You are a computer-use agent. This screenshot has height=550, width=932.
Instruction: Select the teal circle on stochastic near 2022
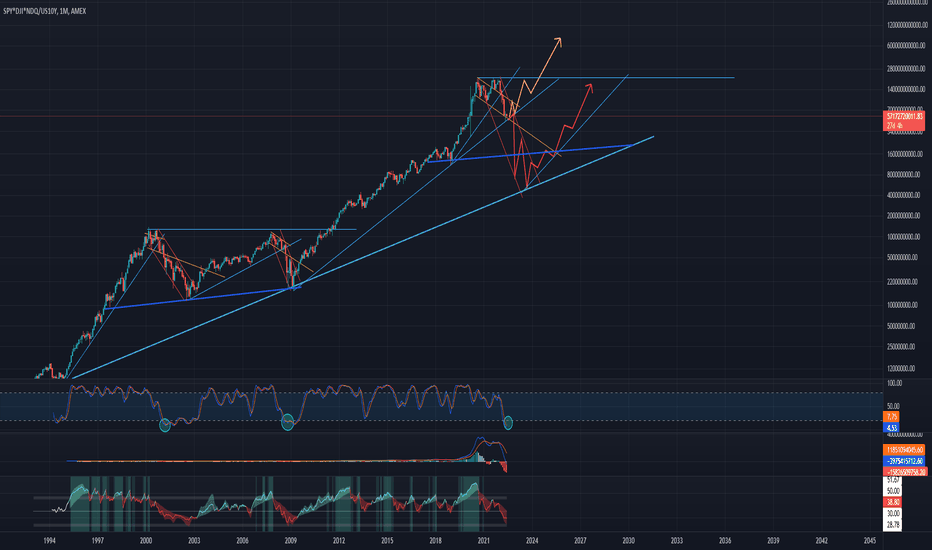[x=508, y=423]
